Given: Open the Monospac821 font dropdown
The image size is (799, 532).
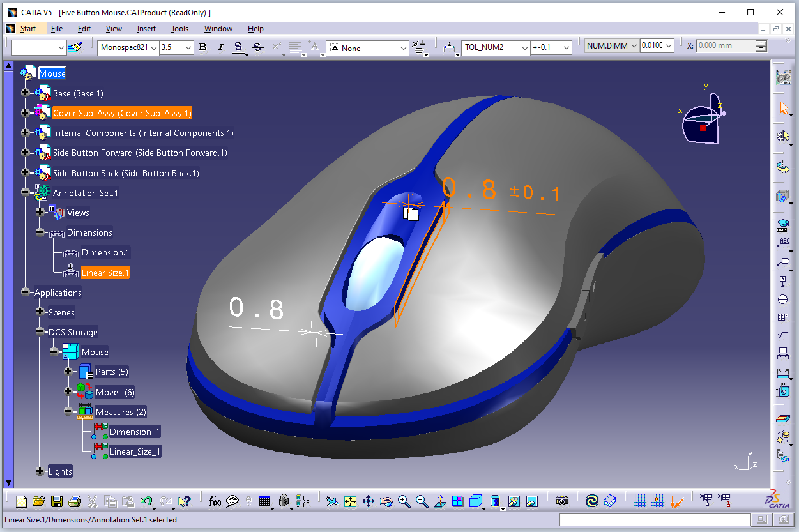Looking at the screenshot, I should [x=155, y=47].
